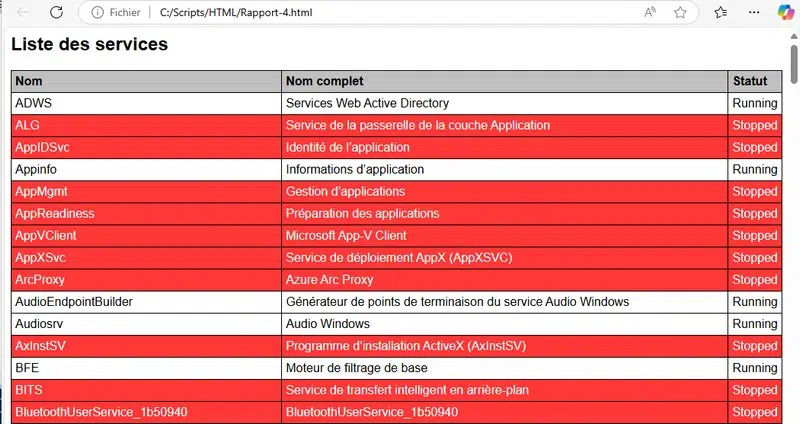Open the Read Aloud icon in address bar

click(650, 13)
